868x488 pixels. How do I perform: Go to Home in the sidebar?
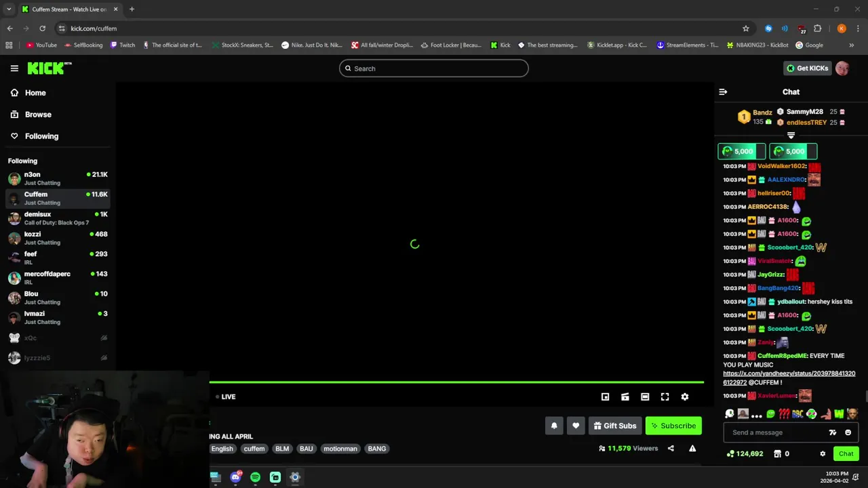click(28, 93)
